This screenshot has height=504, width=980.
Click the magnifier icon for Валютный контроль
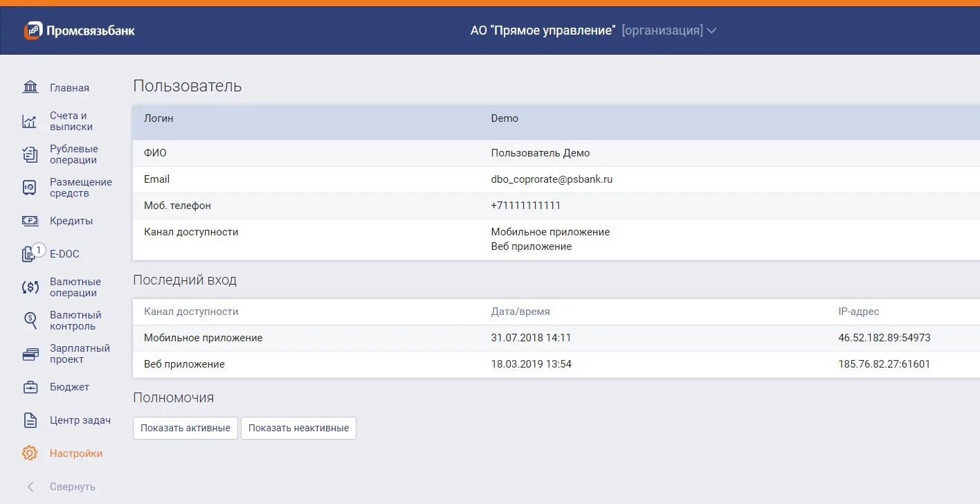30,320
